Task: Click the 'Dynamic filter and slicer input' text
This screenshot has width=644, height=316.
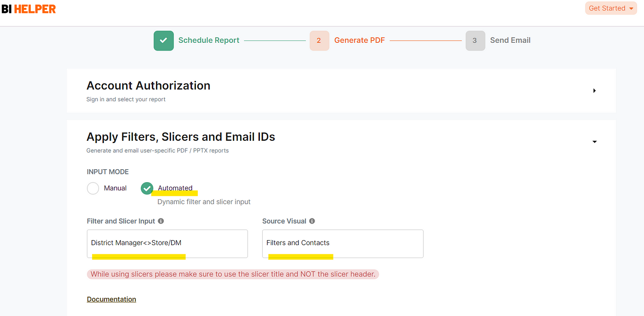Action: [x=204, y=202]
